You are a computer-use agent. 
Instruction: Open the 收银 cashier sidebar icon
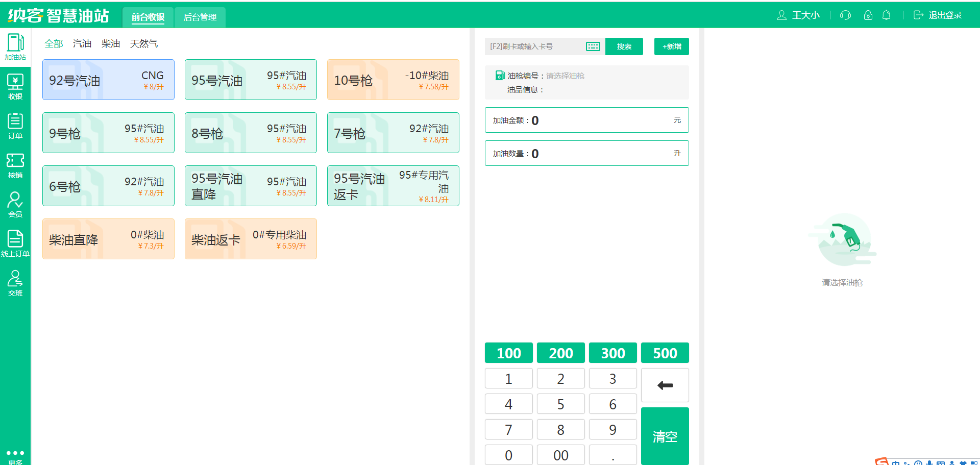[x=15, y=86]
